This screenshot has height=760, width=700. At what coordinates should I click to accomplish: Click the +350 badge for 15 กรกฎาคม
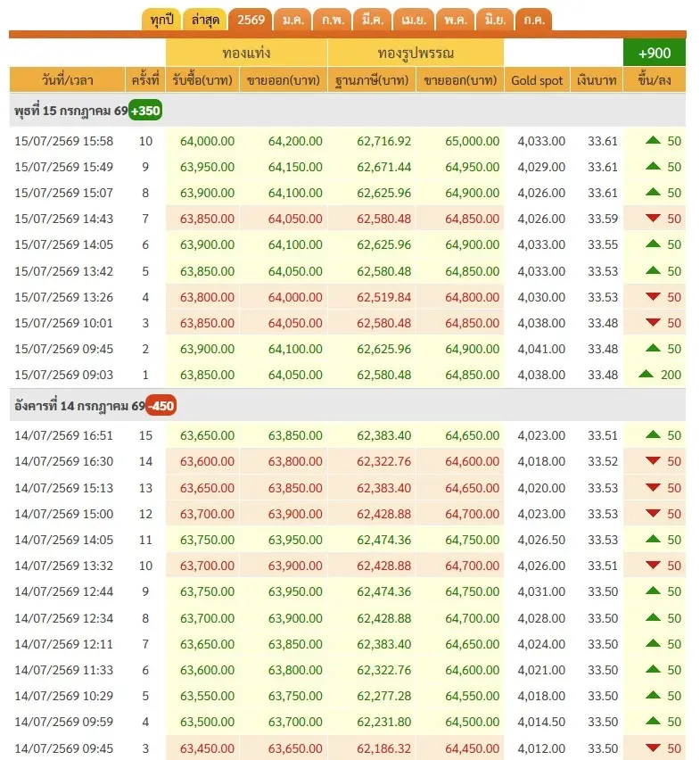pyautogui.click(x=145, y=111)
